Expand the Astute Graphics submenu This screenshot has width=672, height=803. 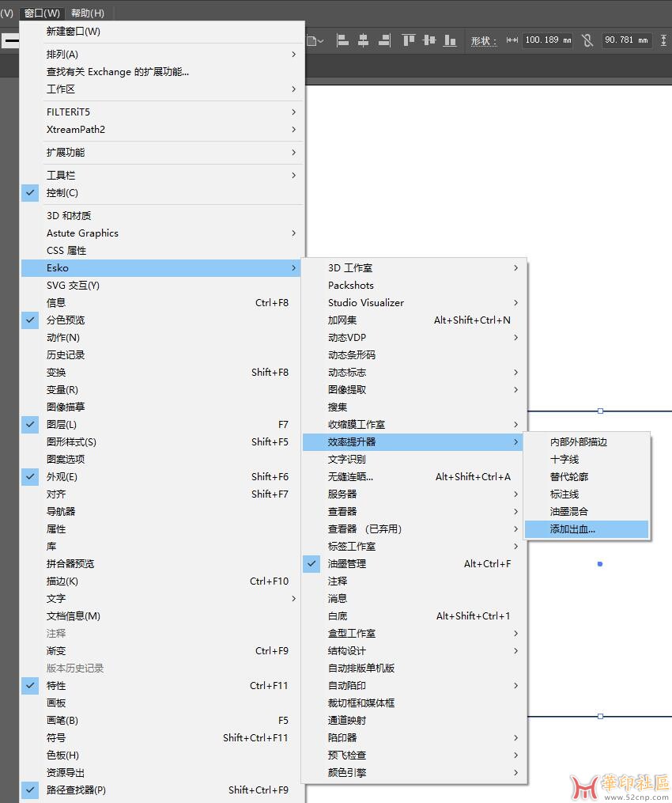(163, 233)
